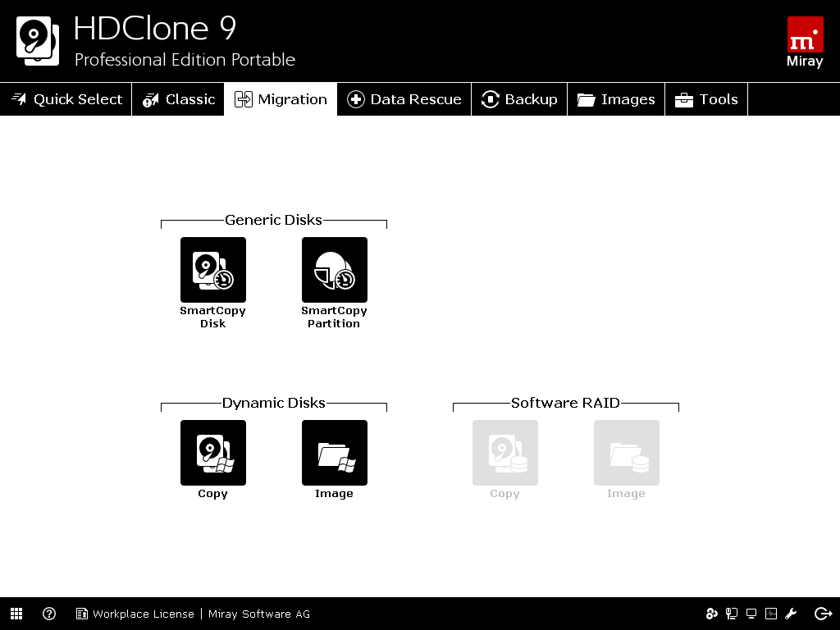Exit the program via logout arrow icon
This screenshot has height=630, width=840.
(823, 614)
